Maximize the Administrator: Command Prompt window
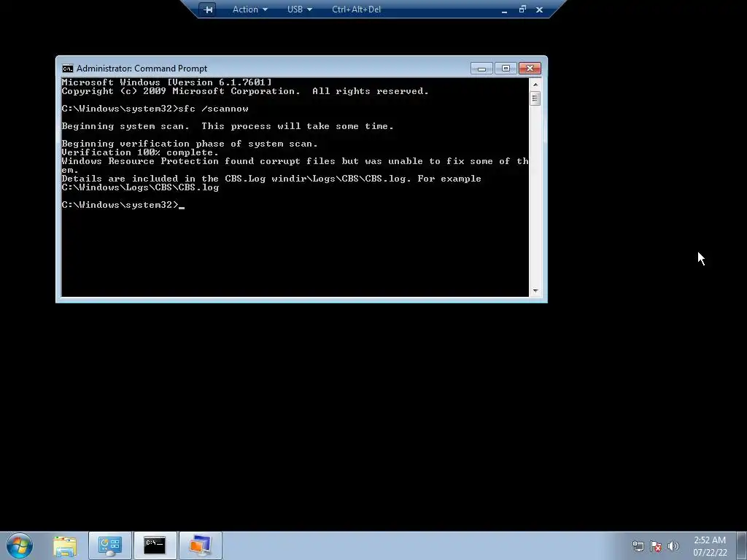The height and width of the screenshot is (560, 747). pyautogui.click(x=506, y=69)
